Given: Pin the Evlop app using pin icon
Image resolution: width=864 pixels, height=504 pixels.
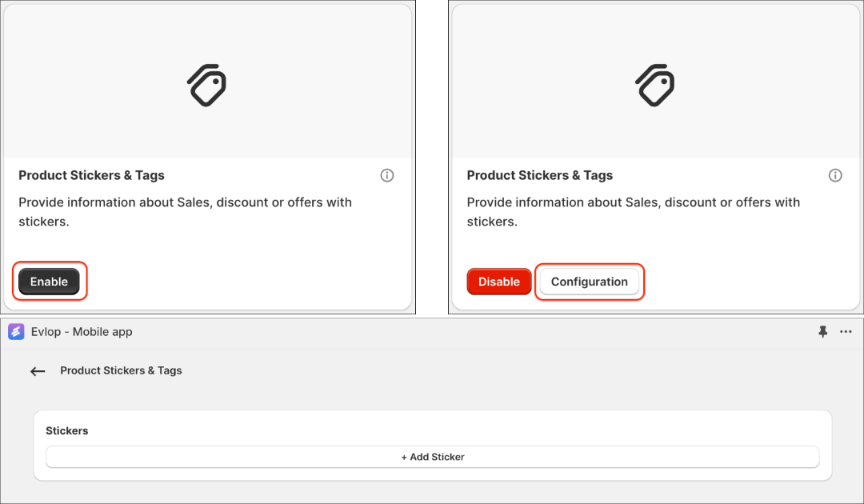Looking at the screenshot, I should [822, 332].
